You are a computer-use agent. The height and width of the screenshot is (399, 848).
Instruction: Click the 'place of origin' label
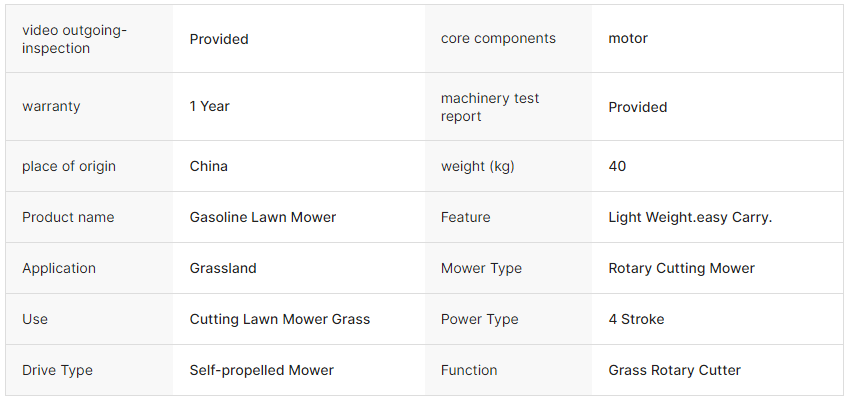(x=69, y=166)
